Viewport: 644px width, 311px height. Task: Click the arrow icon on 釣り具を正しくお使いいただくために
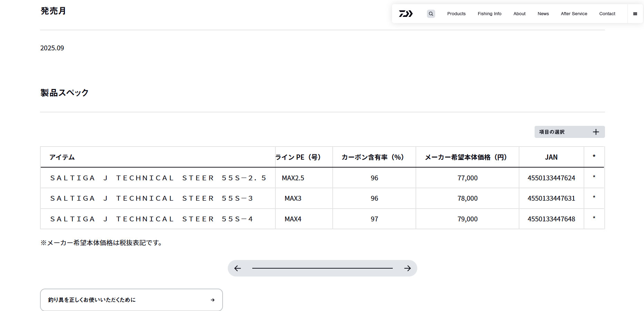[x=213, y=300]
